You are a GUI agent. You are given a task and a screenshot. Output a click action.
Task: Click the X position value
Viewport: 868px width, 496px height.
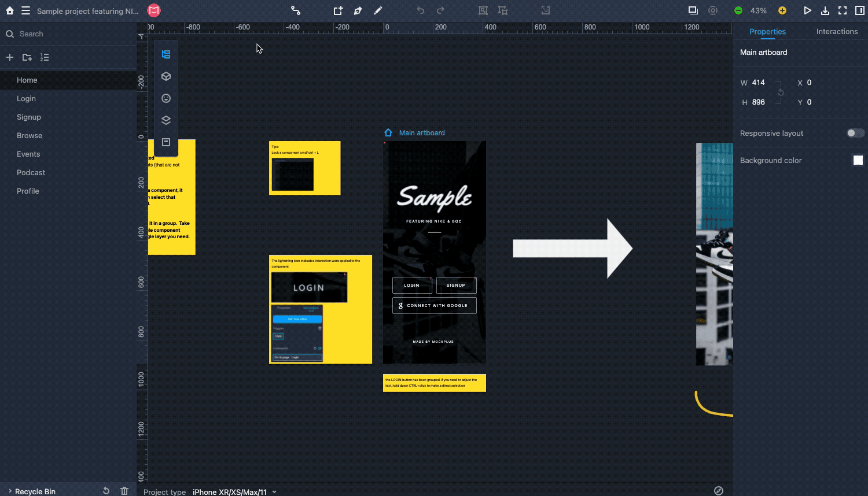click(x=809, y=83)
